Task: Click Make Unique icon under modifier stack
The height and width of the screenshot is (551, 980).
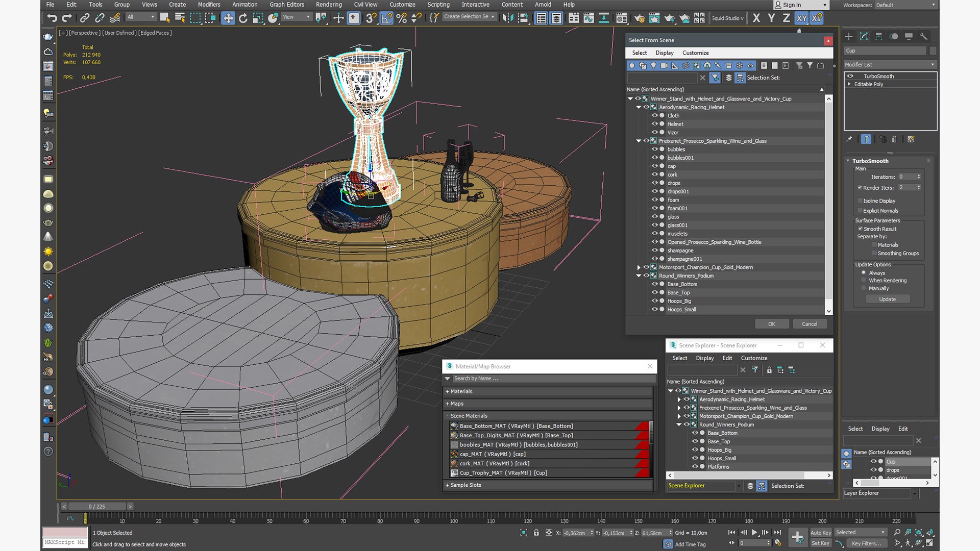Action: (x=883, y=139)
